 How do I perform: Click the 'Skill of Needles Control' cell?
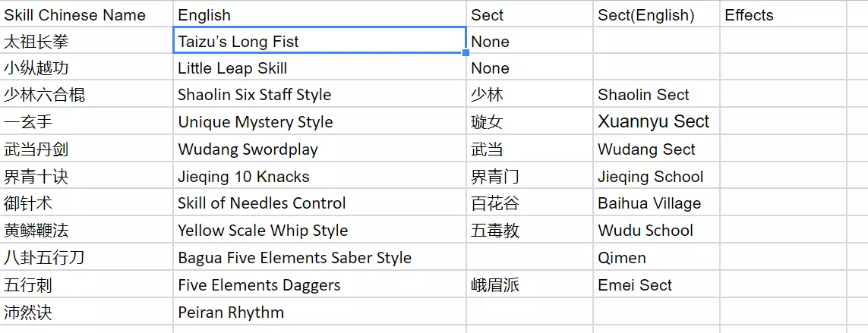[261, 203]
